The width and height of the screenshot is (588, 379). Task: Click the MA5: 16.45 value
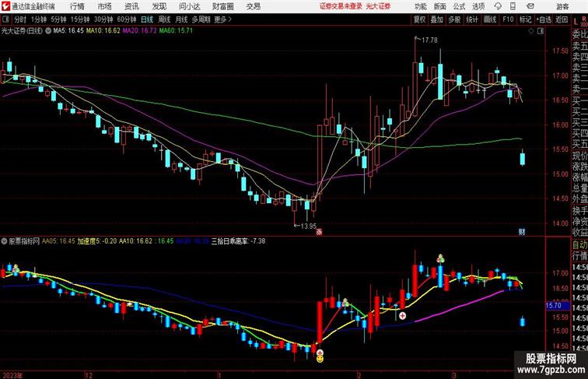pyautogui.click(x=68, y=31)
